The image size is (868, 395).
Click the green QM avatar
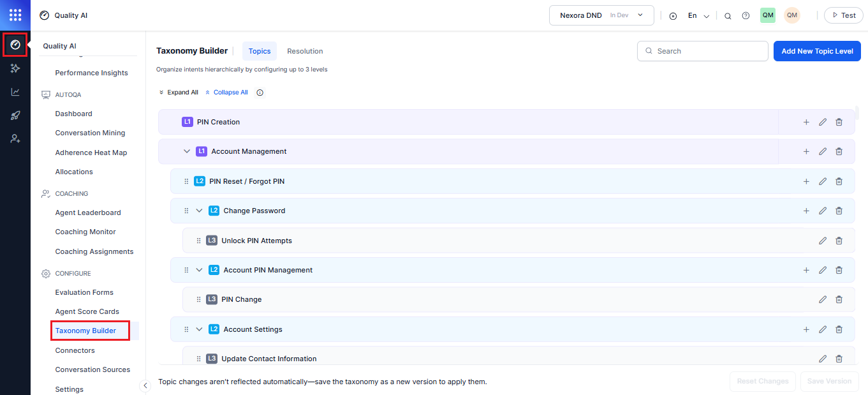768,15
